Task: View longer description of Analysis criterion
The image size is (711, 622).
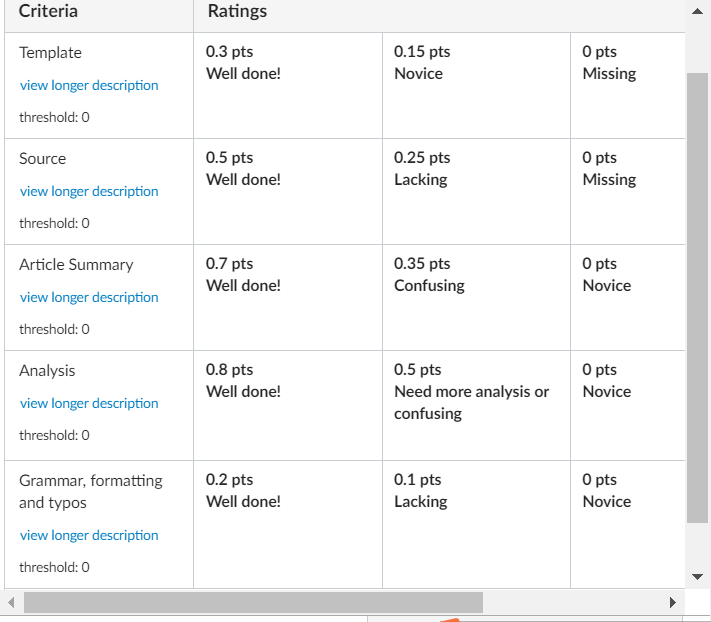Action: [89, 403]
